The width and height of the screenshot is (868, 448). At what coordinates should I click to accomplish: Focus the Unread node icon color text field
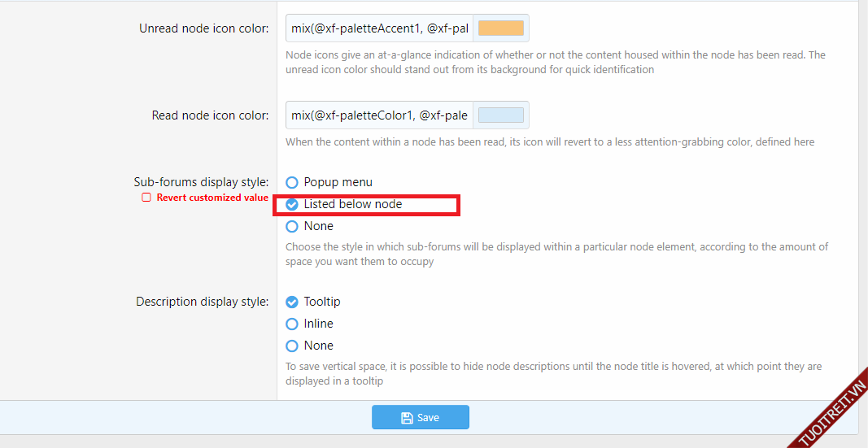tap(379, 28)
